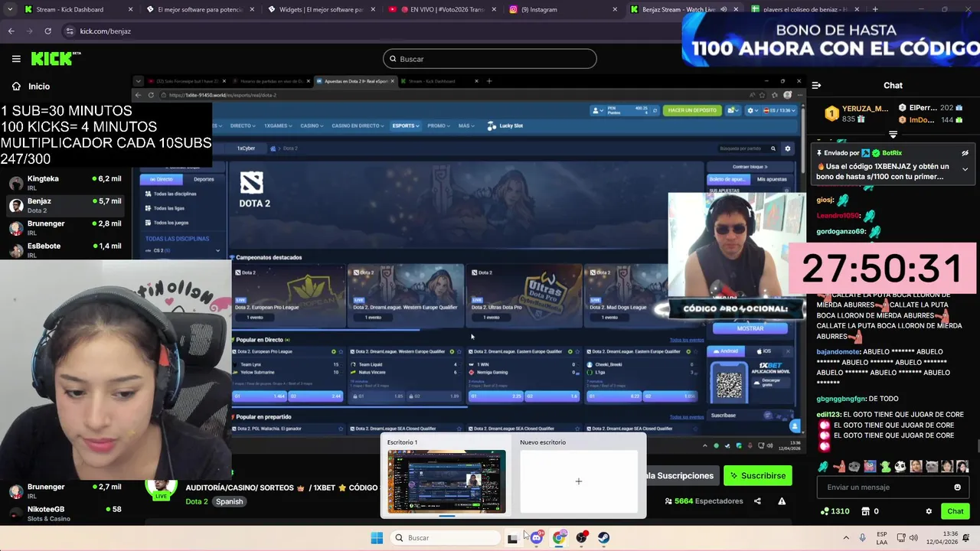Go to Inicio home in sidebar
The width and height of the screenshot is (980, 551).
pyautogui.click(x=31, y=86)
